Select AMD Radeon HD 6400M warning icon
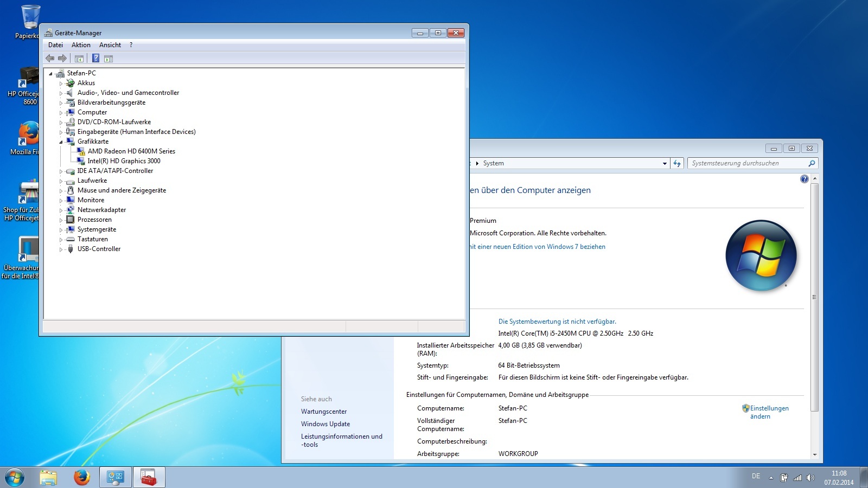 pos(81,151)
